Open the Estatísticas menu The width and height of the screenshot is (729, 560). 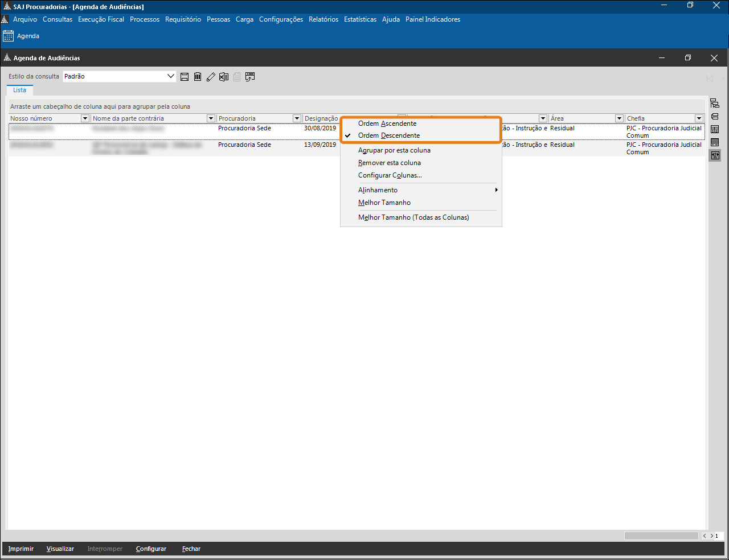point(360,19)
